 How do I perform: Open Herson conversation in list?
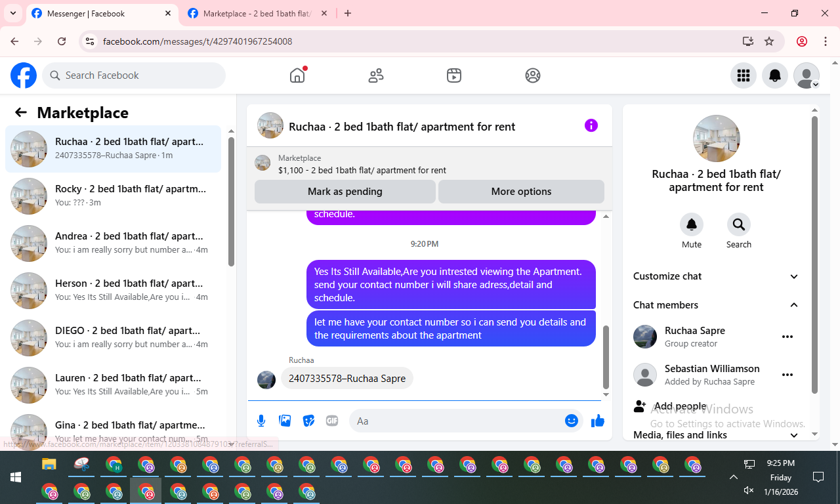click(114, 291)
